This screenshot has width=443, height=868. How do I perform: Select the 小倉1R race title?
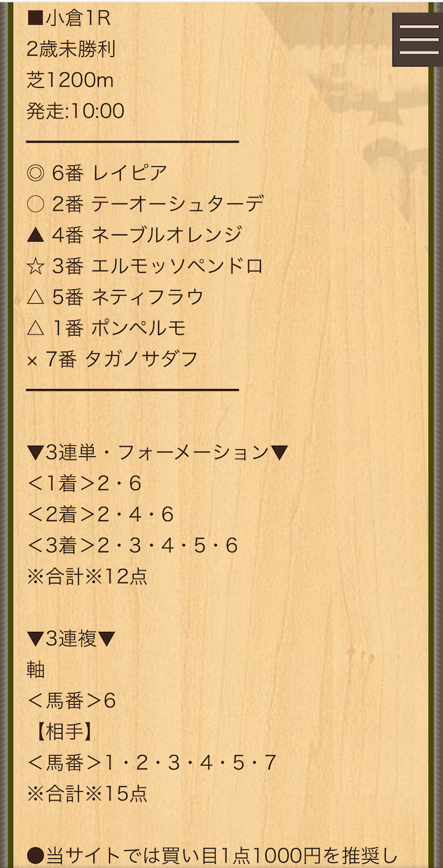68,19
